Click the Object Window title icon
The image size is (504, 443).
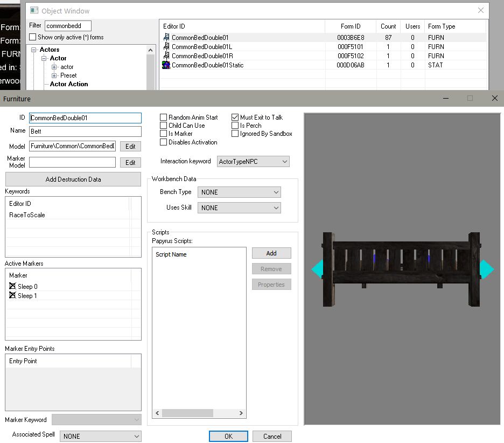pyautogui.click(x=34, y=11)
